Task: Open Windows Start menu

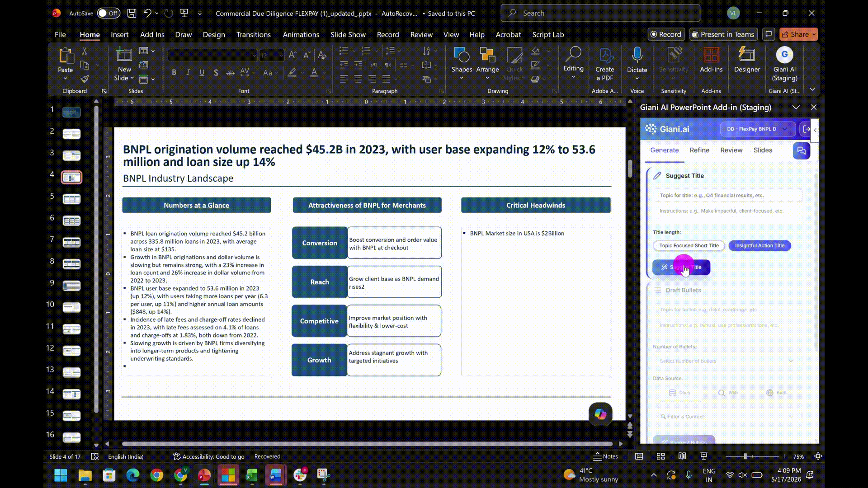Action: coord(61,475)
